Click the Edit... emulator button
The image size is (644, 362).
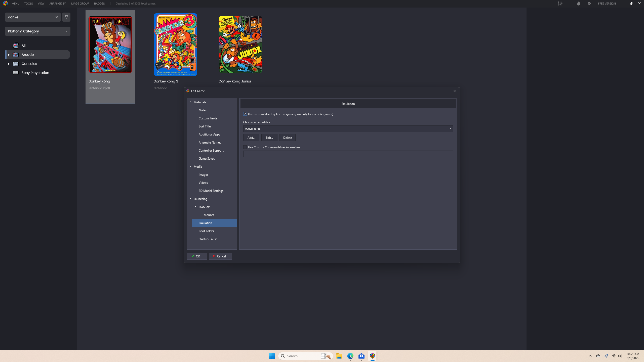click(x=269, y=138)
